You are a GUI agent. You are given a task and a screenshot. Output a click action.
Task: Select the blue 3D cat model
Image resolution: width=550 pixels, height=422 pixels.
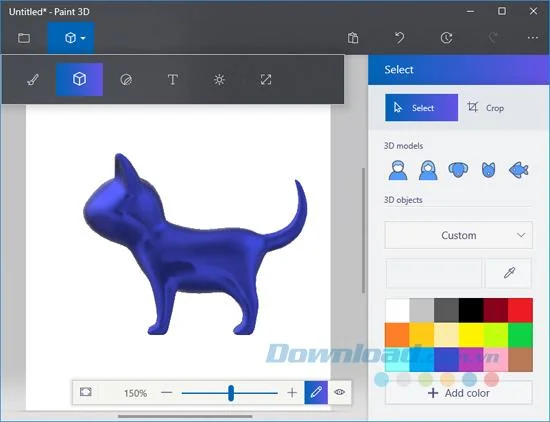coord(195,245)
